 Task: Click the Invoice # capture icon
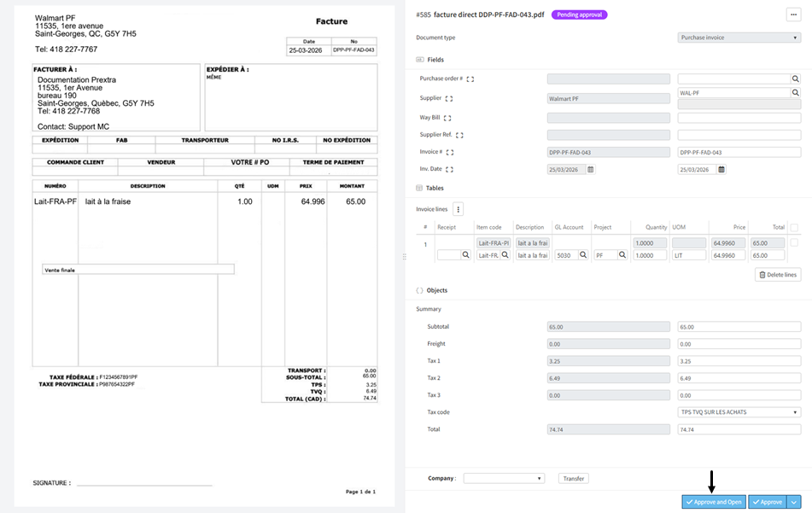450,152
